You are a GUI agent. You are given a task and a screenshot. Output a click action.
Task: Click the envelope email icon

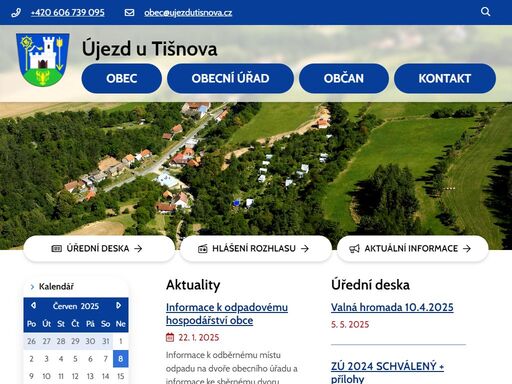129,13
